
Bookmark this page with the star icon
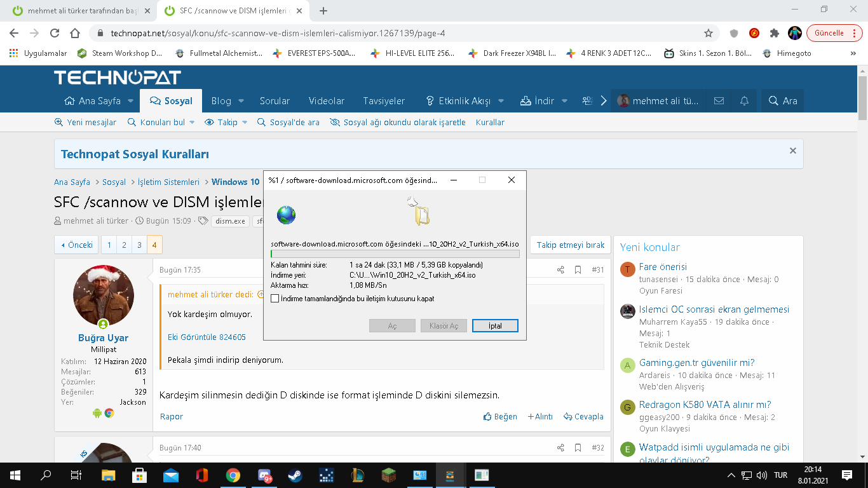coord(709,33)
